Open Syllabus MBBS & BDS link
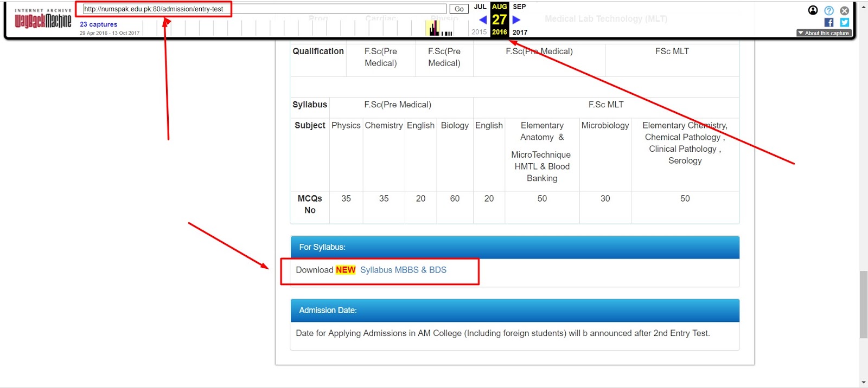 click(x=403, y=270)
